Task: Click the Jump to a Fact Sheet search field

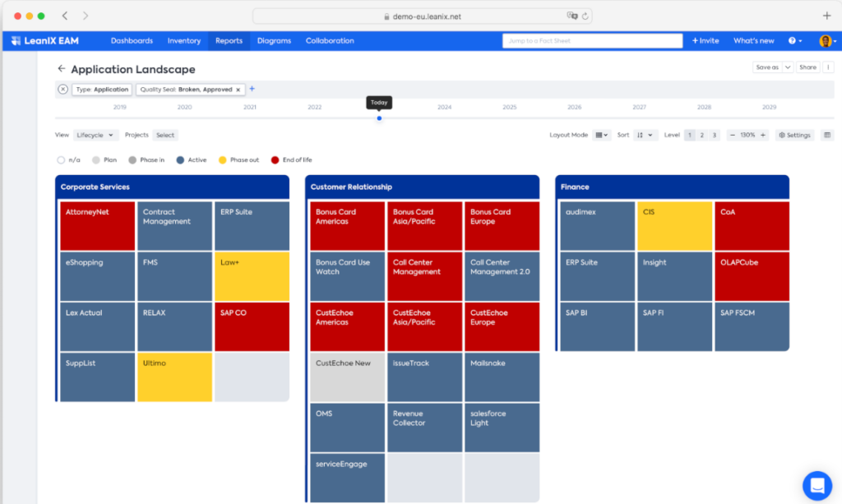Action: pyautogui.click(x=592, y=41)
